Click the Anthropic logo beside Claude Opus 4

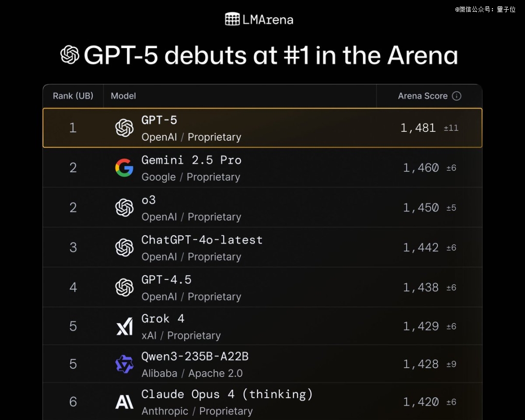click(124, 402)
